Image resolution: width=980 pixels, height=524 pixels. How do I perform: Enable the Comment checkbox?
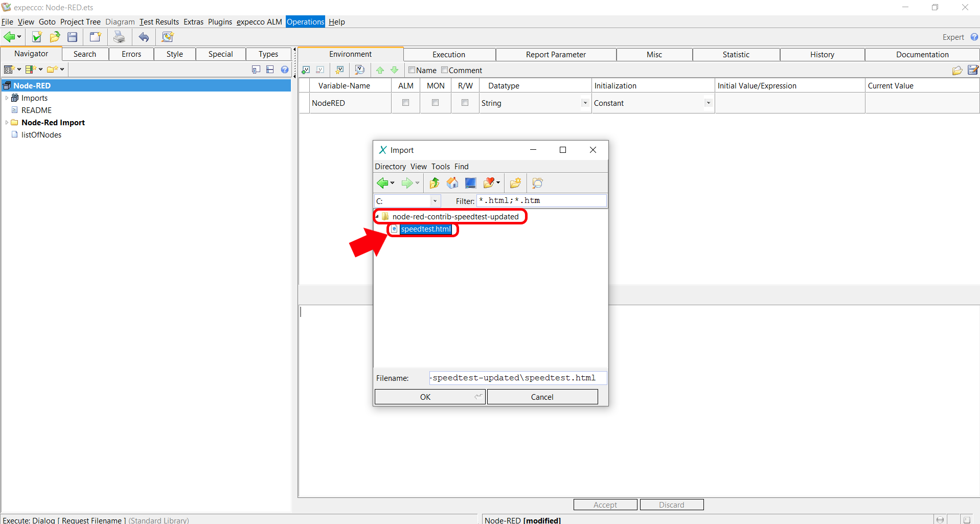(445, 70)
